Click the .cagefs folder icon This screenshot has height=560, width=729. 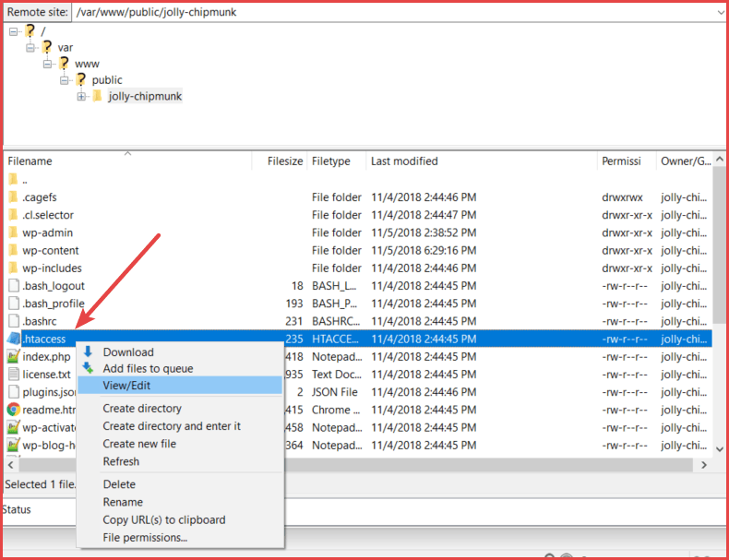point(13,197)
